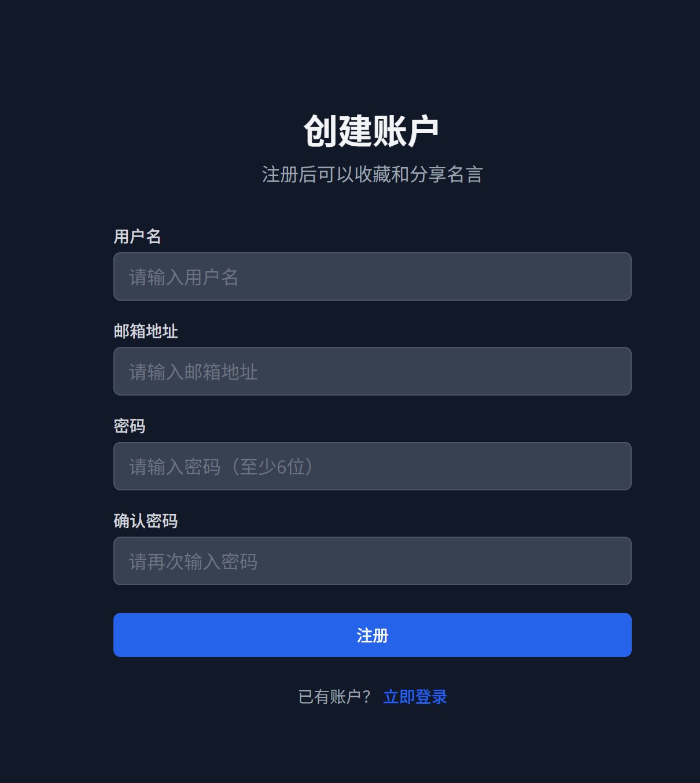Click the 密码 label text
700x783 pixels.
[130, 426]
